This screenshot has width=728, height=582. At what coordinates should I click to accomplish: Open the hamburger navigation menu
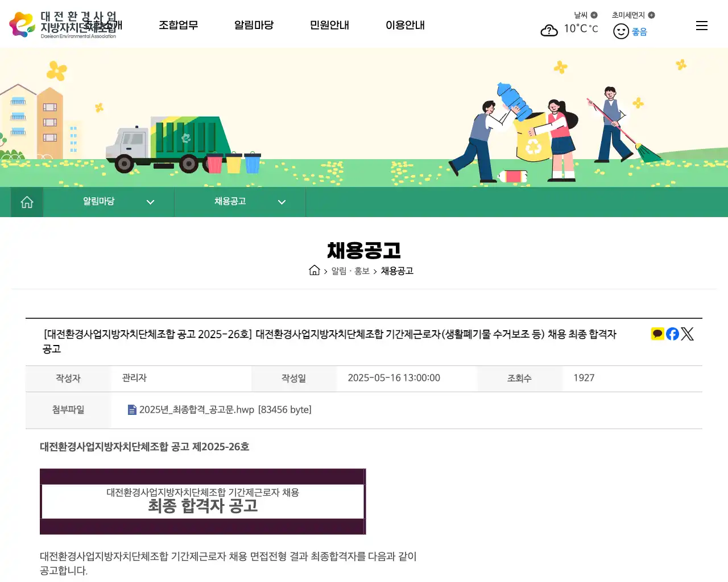click(x=701, y=25)
